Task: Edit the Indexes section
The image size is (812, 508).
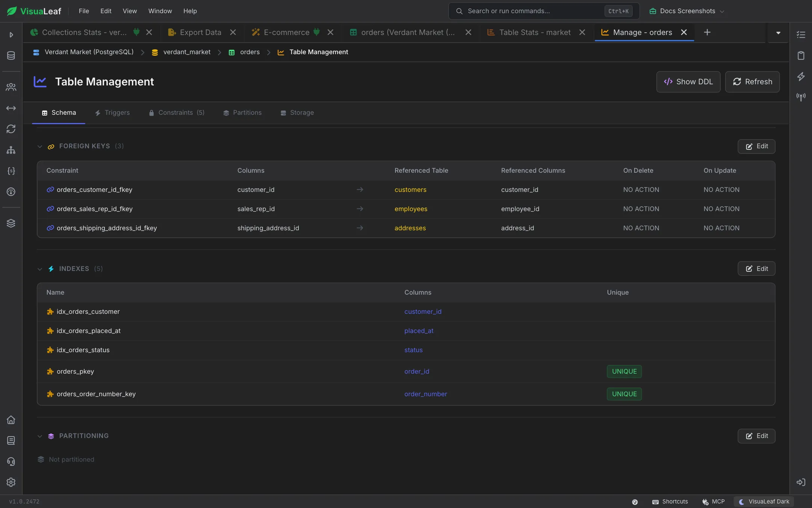Action: 756,269
